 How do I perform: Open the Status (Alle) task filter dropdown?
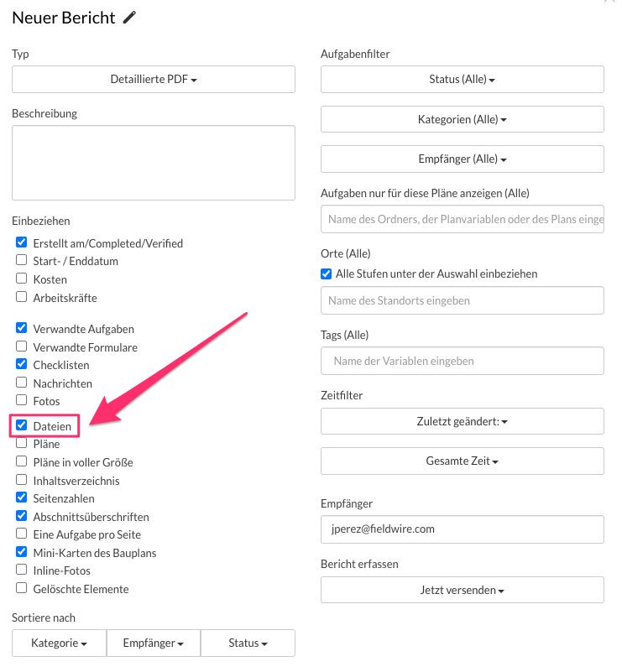(x=462, y=79)
